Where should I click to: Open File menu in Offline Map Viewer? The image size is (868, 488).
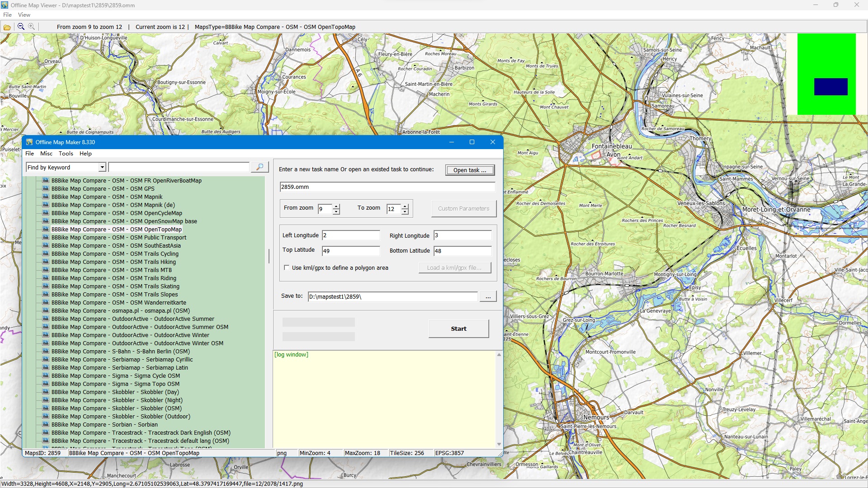(x=7, y=14)
